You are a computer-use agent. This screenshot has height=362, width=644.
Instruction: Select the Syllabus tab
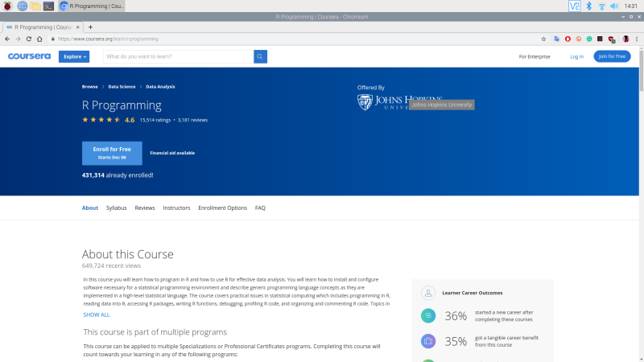[116, 208]
